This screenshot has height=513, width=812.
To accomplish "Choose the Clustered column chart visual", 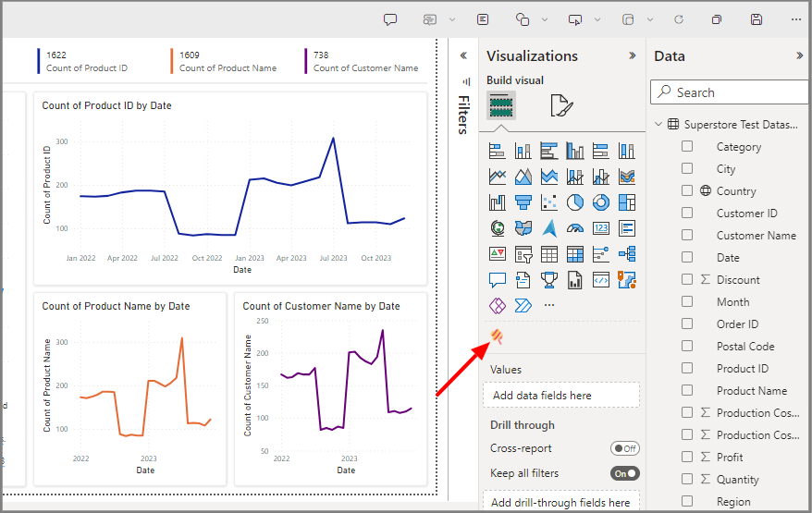I will 575,152.
